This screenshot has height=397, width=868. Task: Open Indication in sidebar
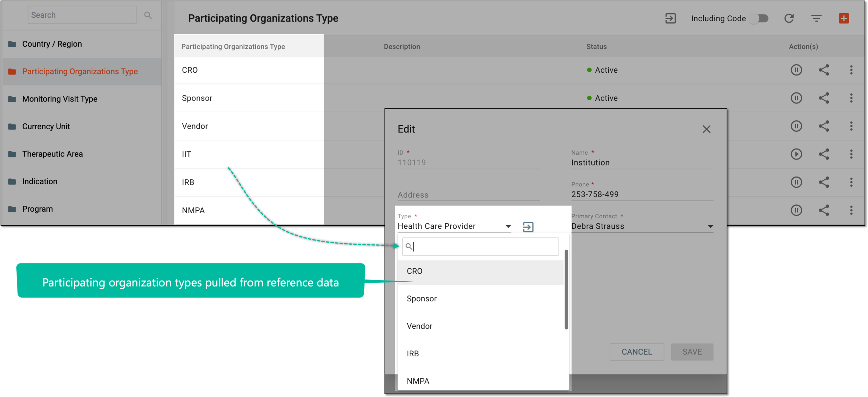coord(82,181)
